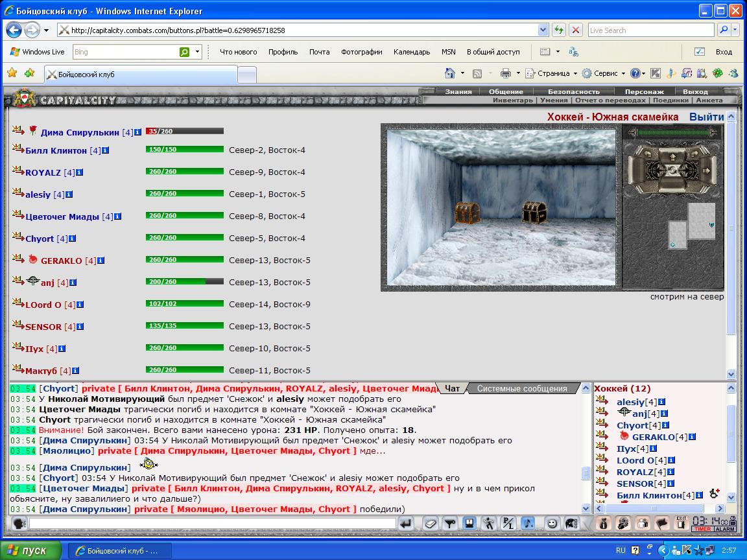The width and height of the screenshot is (747, 560).
Task: Click the left chest in the room view
Action: 468,213
